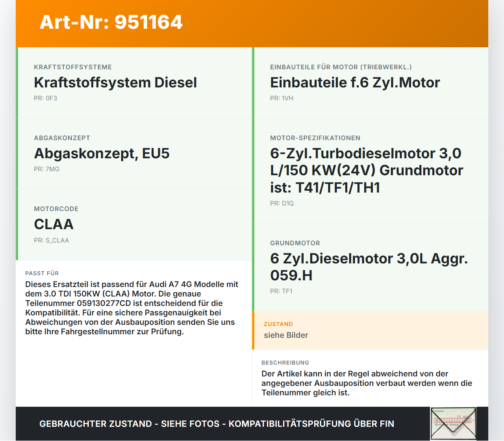
Task: Click the Art-Nr: 951164 header
Action: (x=111, y=23)
